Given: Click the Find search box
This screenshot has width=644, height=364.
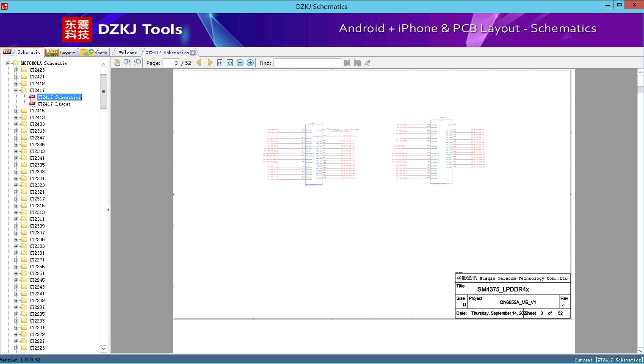Looking at the screenshot, I should (307, 63).
